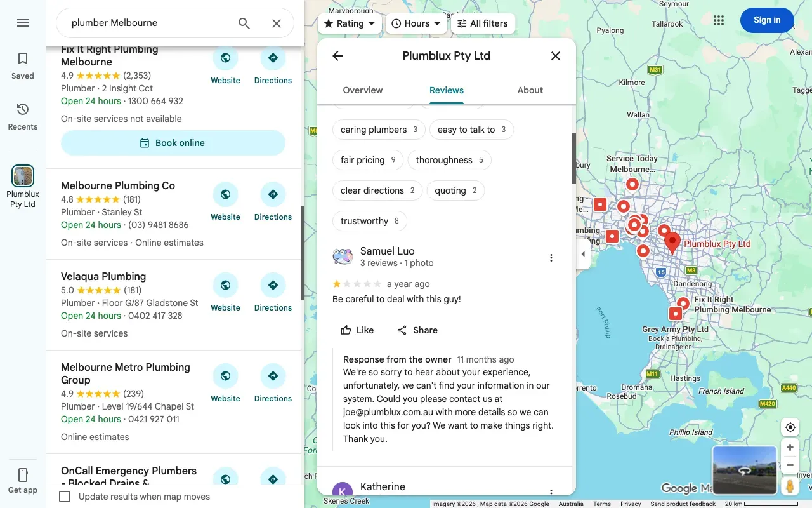Open more options for Katherine's review
812x508 pixels.
[551, 491]
